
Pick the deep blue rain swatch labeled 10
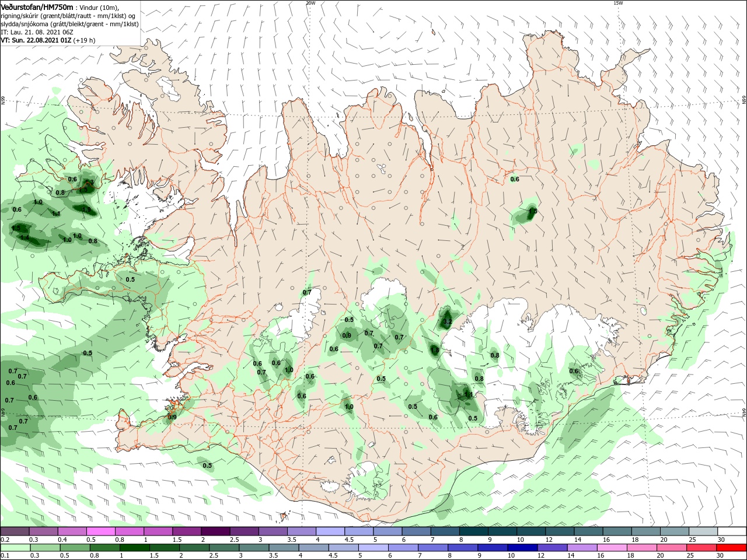coord(522,547)
